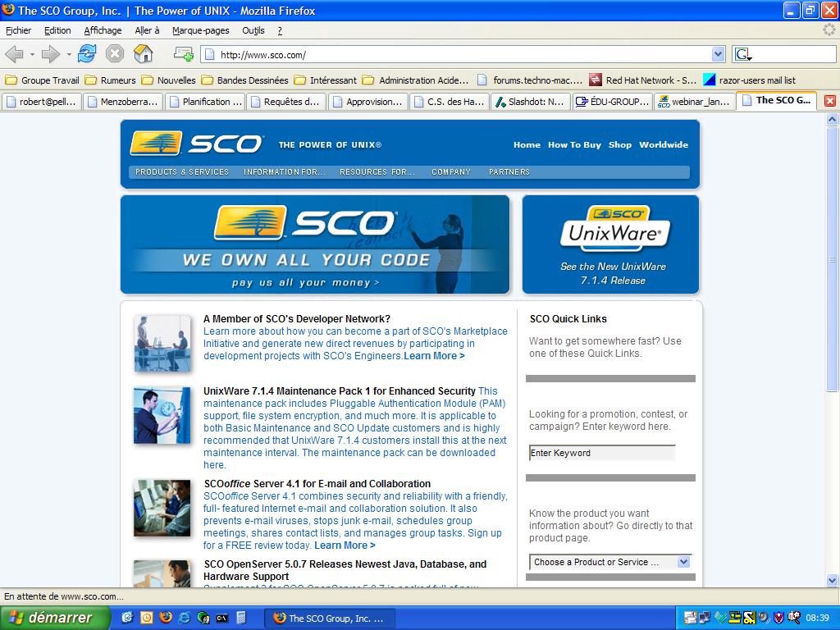This screenshot has width=840, height=630.
Task: Open the Marque-pages menu
Action: click(200, 30)
